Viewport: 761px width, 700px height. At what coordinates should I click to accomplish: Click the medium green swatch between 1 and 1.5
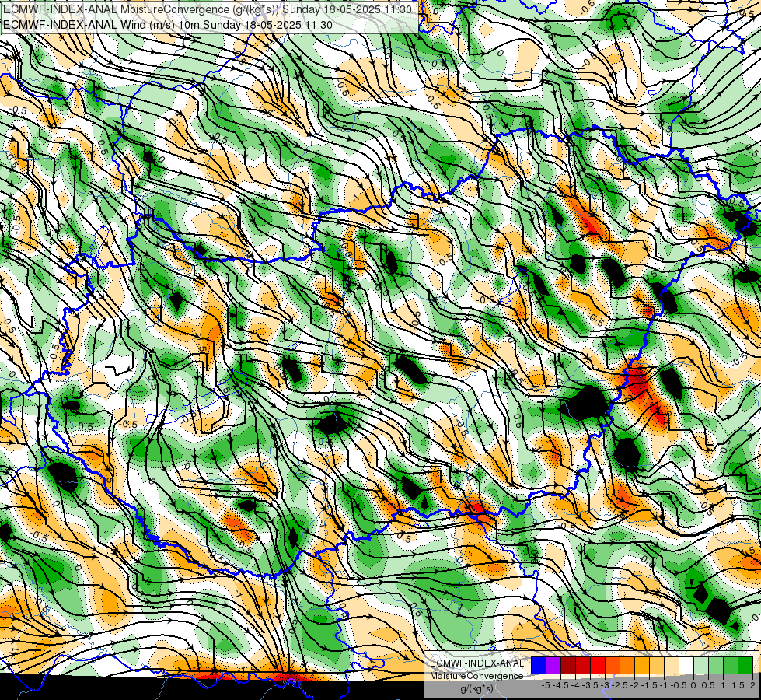[x=731, y=666]
